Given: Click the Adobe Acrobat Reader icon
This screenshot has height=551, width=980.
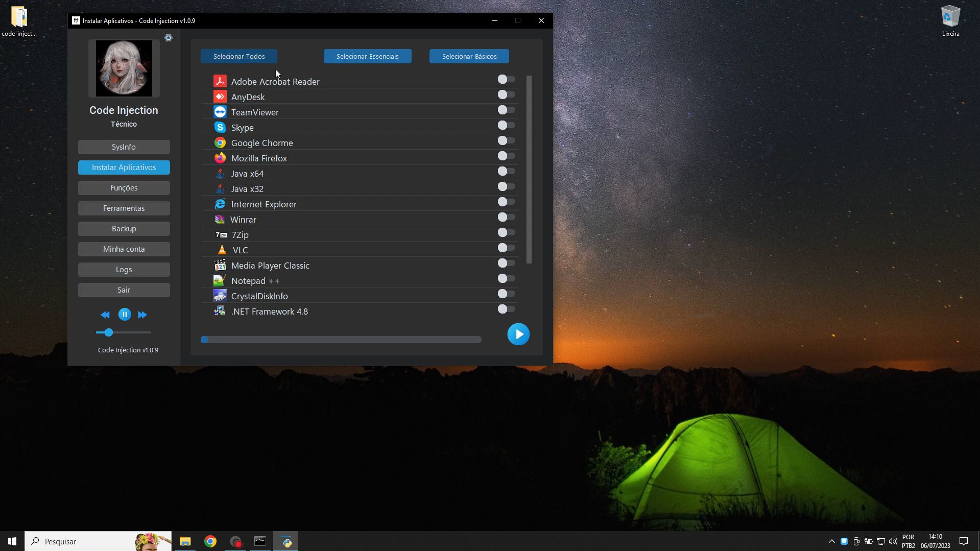Looking at the screenshot, I should (220, 81).
